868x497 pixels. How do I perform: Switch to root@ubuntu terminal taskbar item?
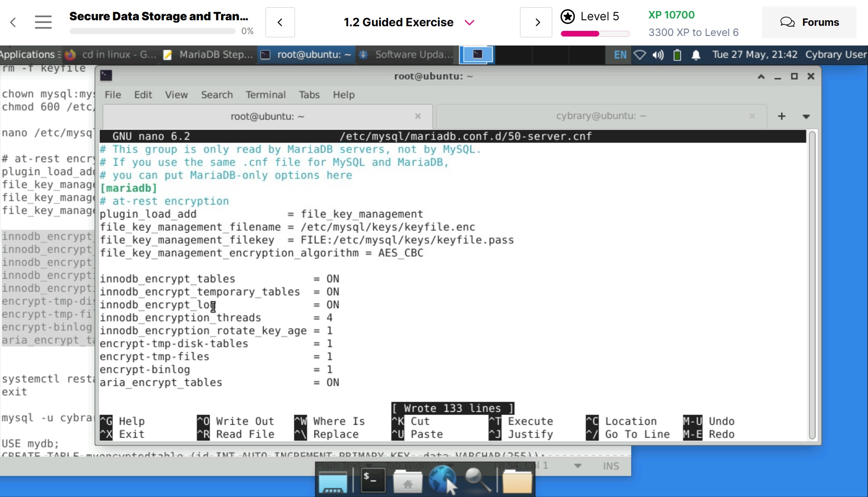point(306,54)
